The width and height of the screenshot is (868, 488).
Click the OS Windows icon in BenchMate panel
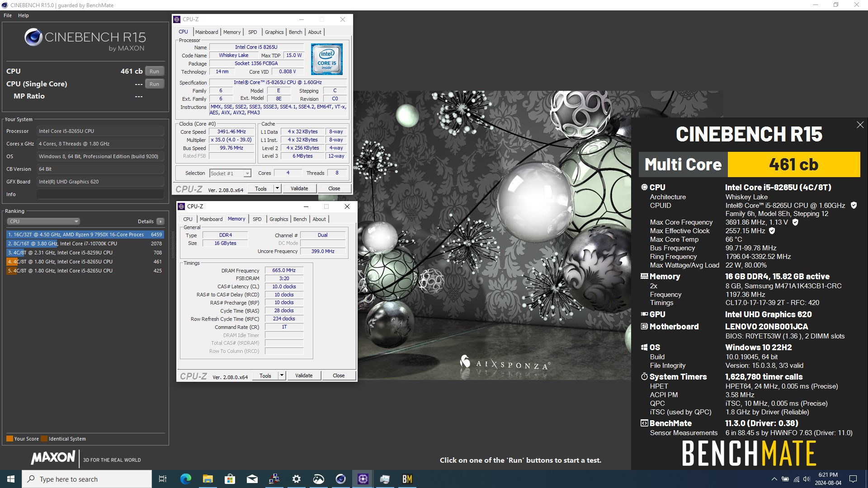pyautogui.click(x=644, y=347)
